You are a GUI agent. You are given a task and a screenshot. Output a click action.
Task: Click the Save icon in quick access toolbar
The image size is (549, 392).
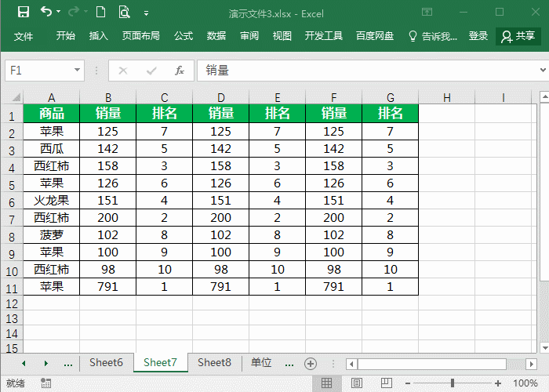pos(24,13)
